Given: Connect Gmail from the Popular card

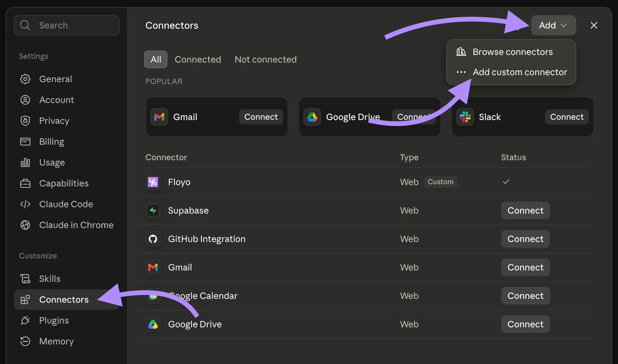Looking at the screenshot, I should click(261, 117).
